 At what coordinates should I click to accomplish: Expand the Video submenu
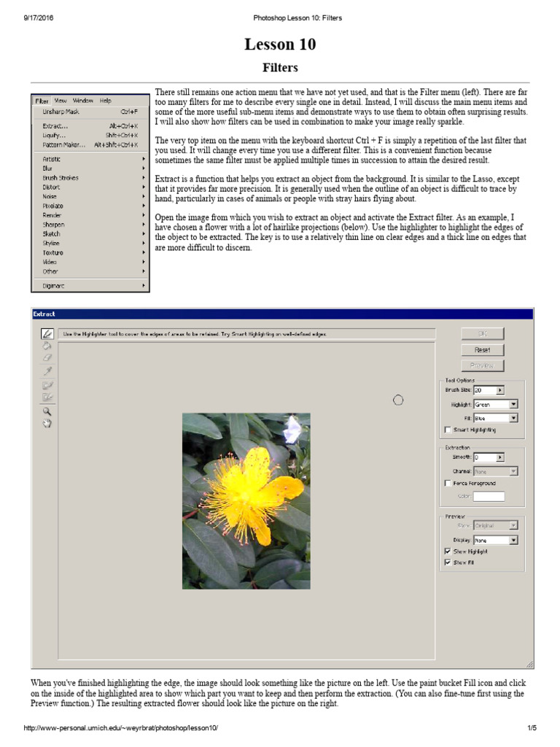pos(90,262)
